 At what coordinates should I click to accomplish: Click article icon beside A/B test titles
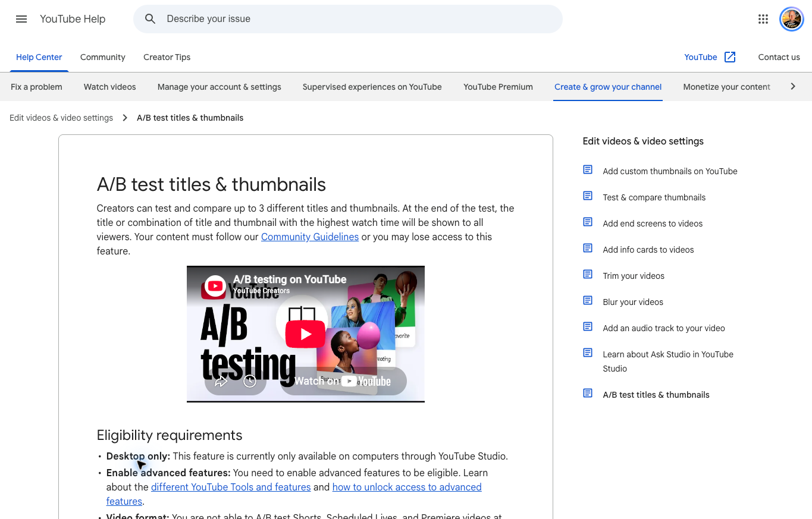click(588, 394)
